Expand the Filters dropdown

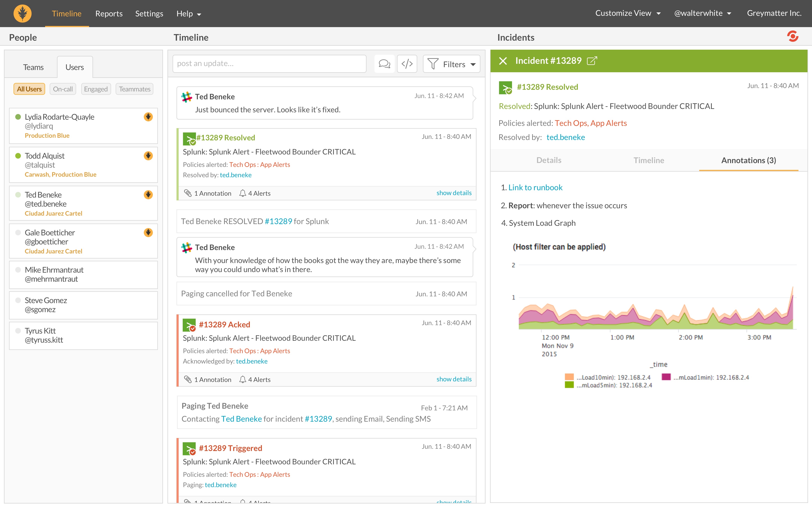[452, 64]
